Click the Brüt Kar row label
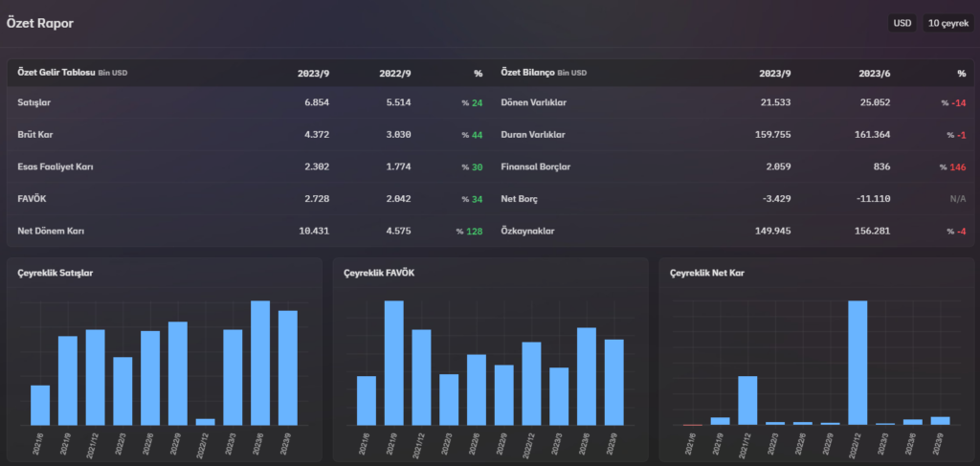The width and height of the screenshot is (980, 466). 34,134
